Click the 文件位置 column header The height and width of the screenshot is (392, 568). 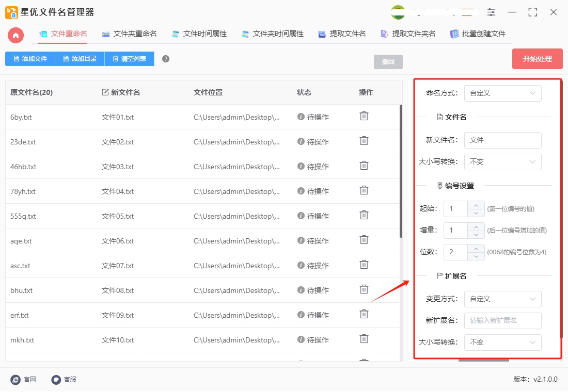coord(208,92)
